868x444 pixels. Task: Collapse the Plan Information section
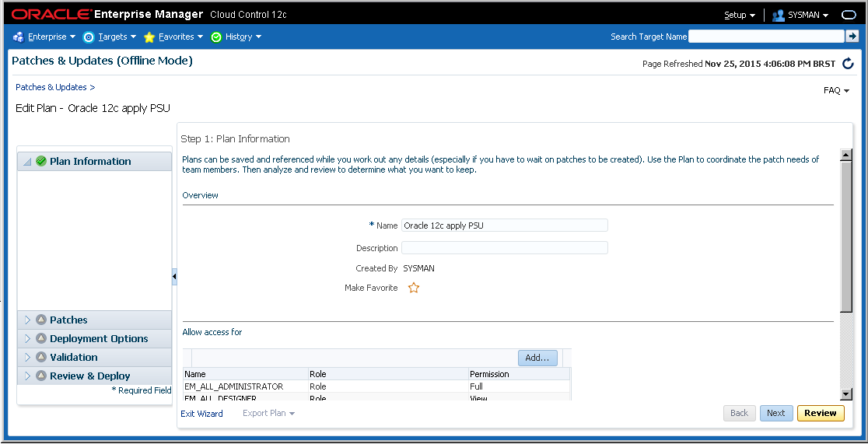(x=27, y=162)
